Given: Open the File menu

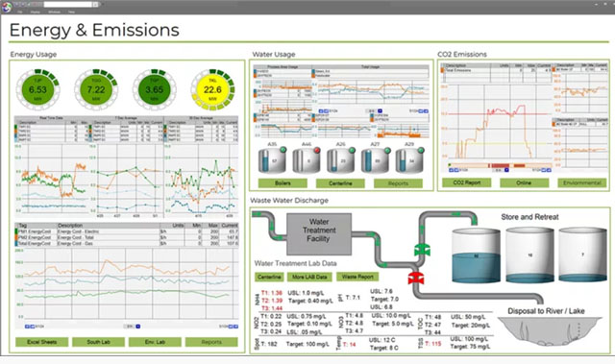Looking at the screenshot, I should 19,12.
